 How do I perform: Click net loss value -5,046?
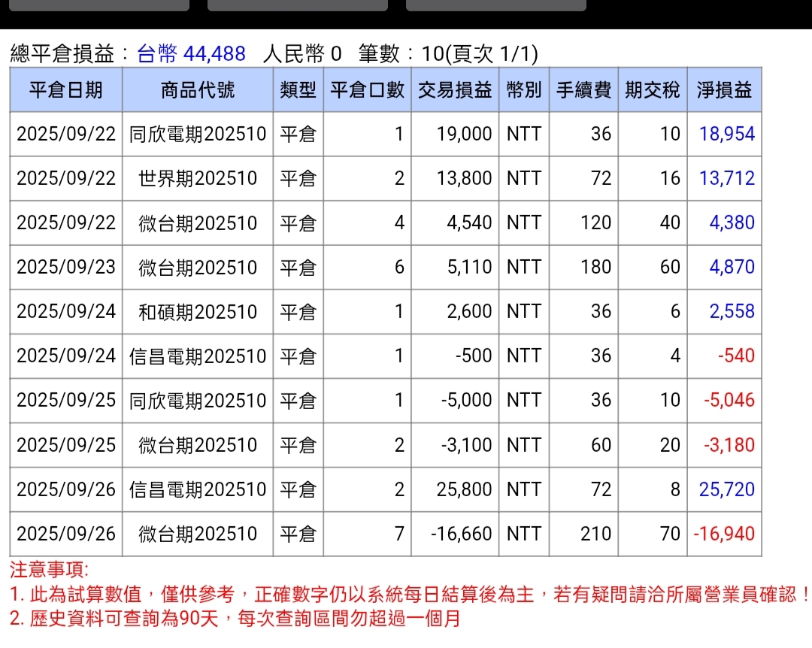pyautogui.click(x=729, y=401)
